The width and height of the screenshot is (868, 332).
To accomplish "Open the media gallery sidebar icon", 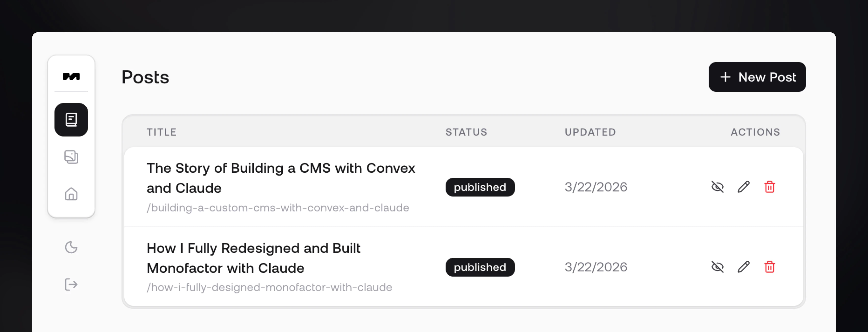I will coord(71,157).
